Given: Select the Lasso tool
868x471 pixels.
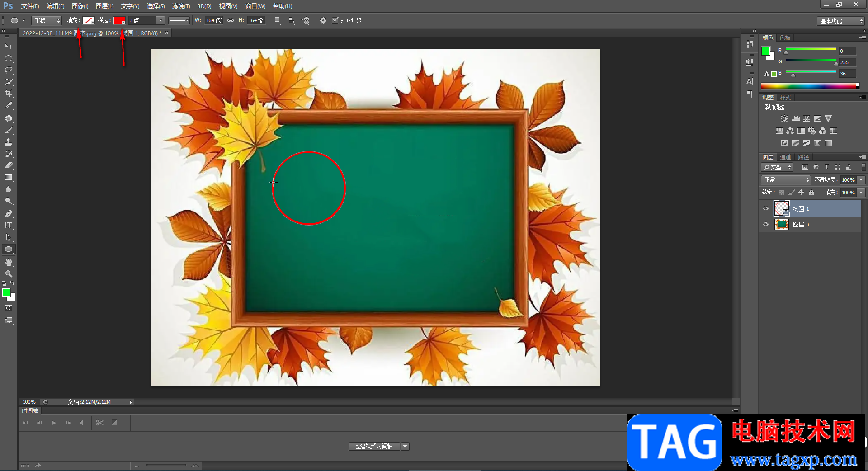Looking at the screenshot, I should click(9, 70).
